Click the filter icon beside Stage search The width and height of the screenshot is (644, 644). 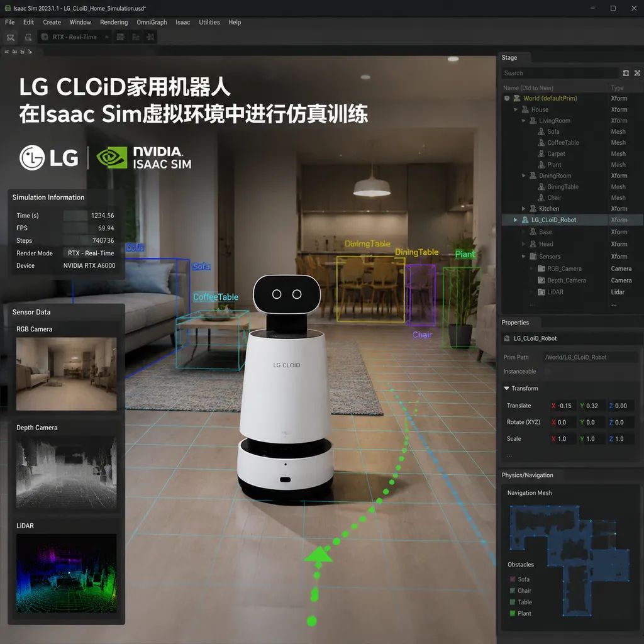point(626,73)
